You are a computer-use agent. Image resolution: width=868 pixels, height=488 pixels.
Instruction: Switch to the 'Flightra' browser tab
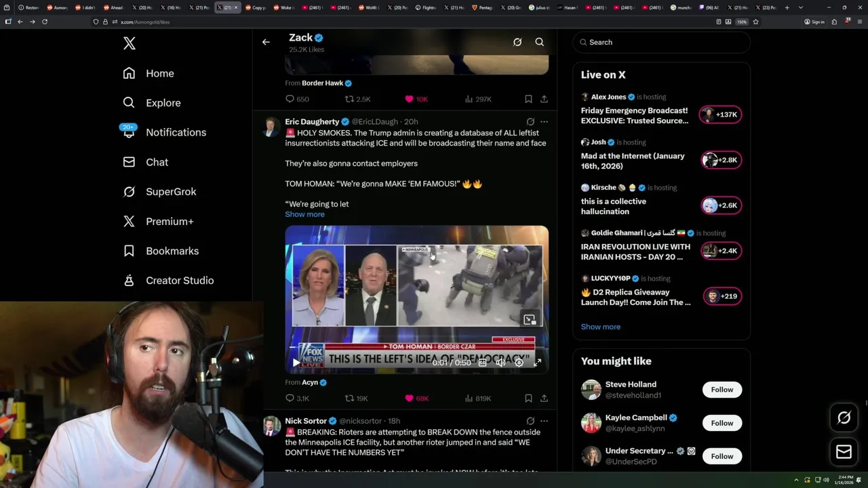click(x=426, y=7)
